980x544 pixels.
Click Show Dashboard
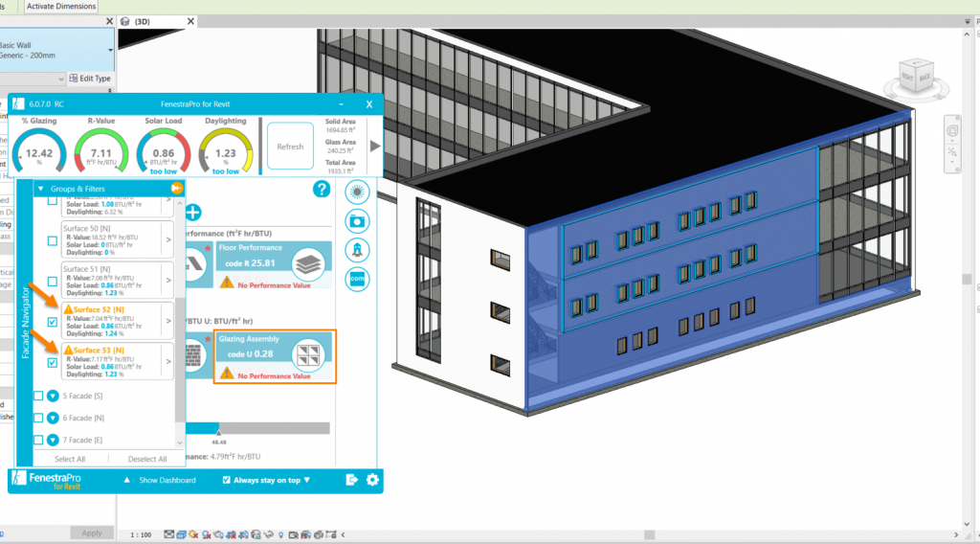click(167, 480)
